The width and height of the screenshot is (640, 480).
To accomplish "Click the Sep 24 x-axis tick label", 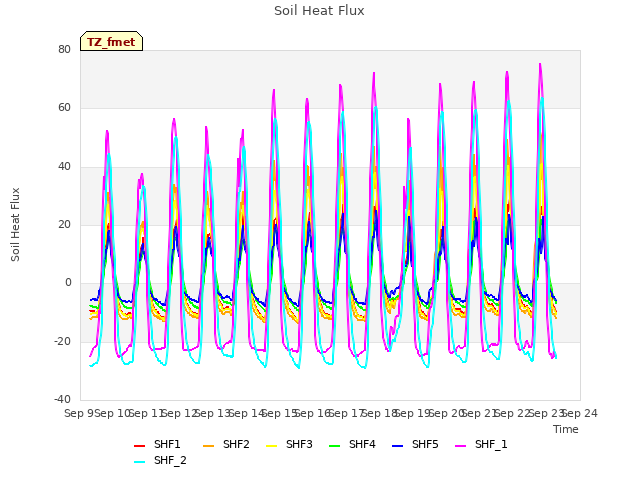I will (x=580, y=413).
